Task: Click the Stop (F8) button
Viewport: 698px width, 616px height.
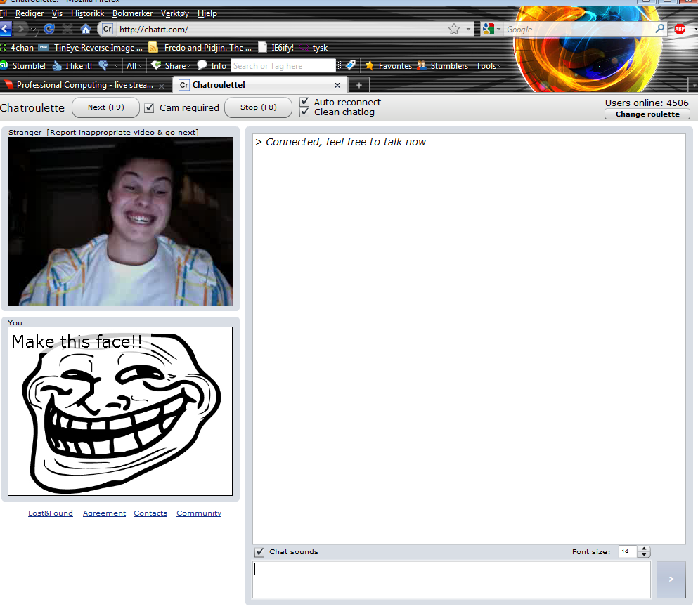Action: pyautogui.click(x=259, y=107)
